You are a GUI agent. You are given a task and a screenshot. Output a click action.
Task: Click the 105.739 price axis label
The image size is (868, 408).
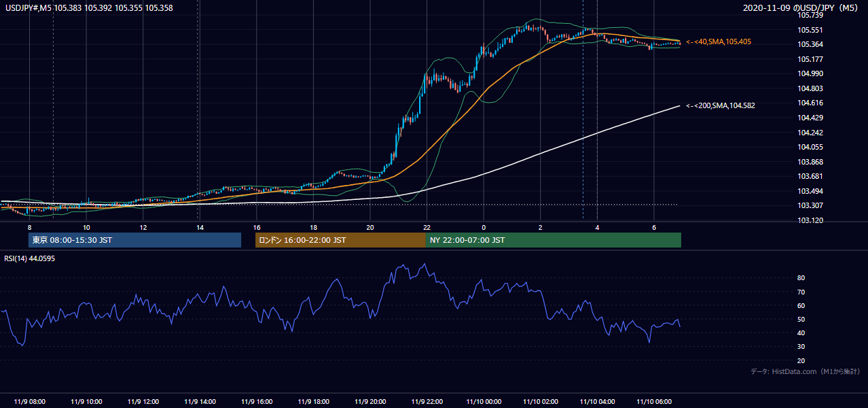click(x=810, y=15)
